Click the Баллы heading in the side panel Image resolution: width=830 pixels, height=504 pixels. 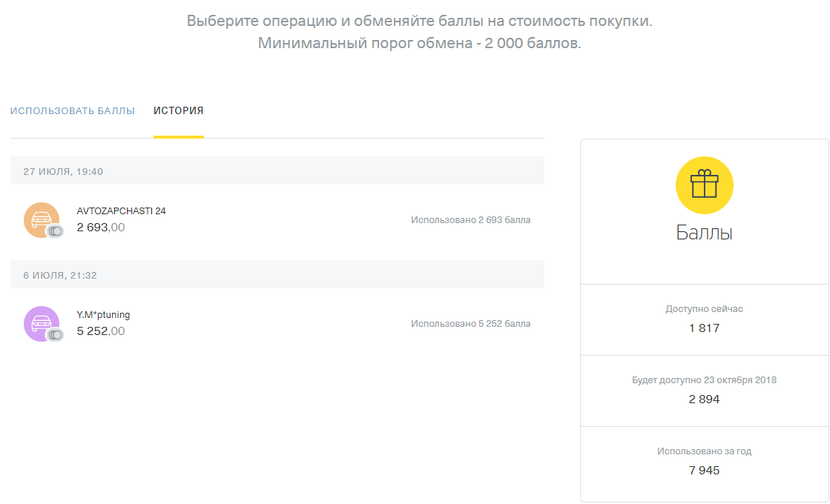tap(704, 233)
